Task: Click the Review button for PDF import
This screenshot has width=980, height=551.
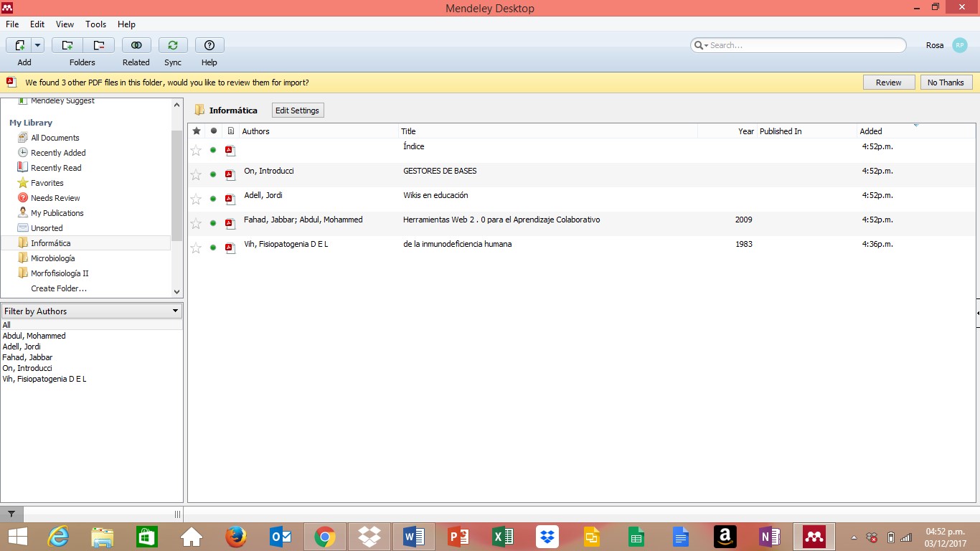Action: click(x=888, y=83)
